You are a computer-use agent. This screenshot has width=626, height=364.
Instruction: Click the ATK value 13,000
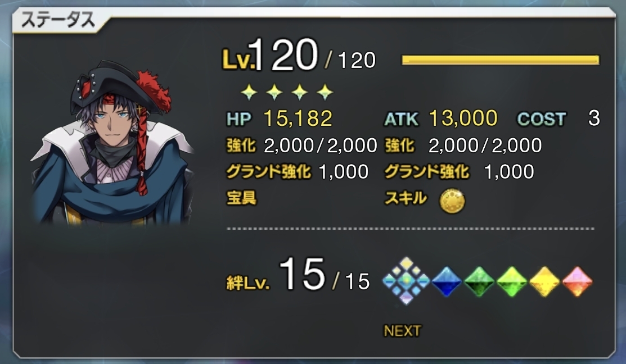coord(463,119)
